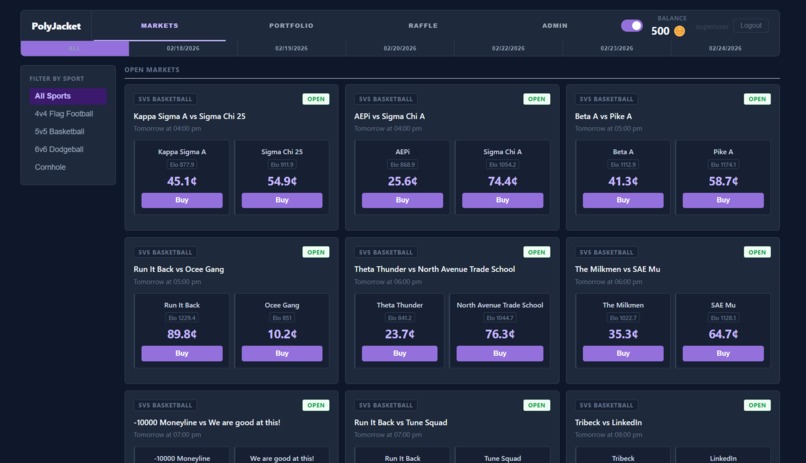Open Tribeck vs LinkedIn market title

tap(608, 422)
